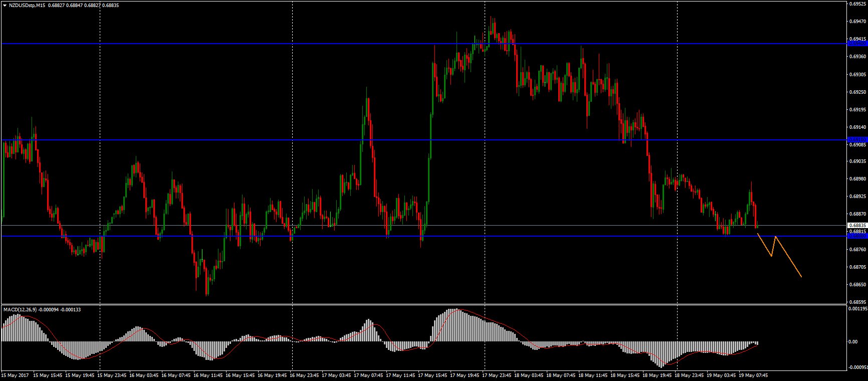Select the lowest blue horizontal support line
Image resolution: width=868 pixels, height=381 pixels.
tap(501, 236)
